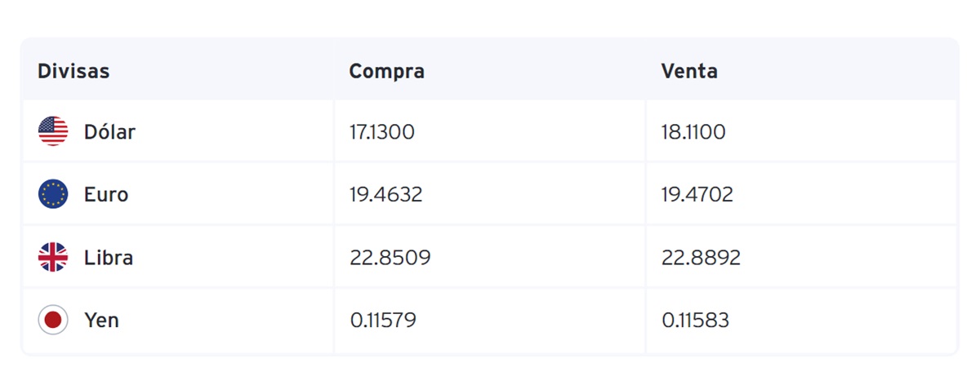Click the Japan flag icon
This screenshot has width=980, height=385.
pyautogui.click(x=53, y=320)
